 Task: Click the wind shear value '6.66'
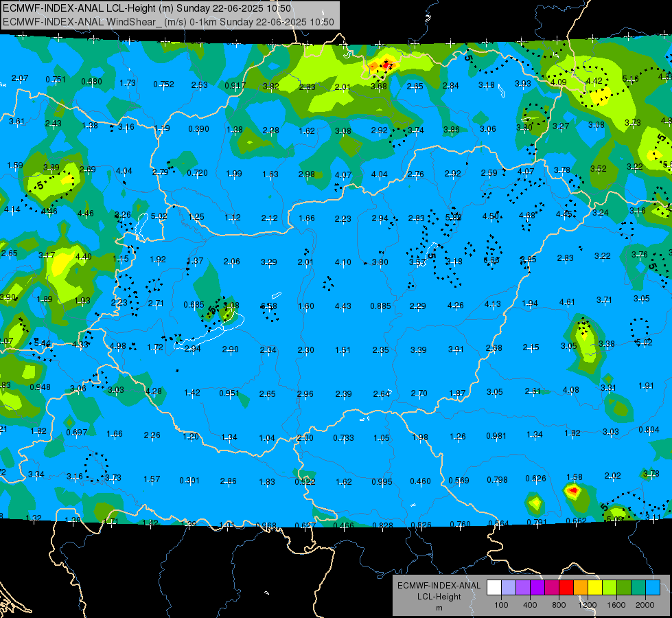click(491, 260)
